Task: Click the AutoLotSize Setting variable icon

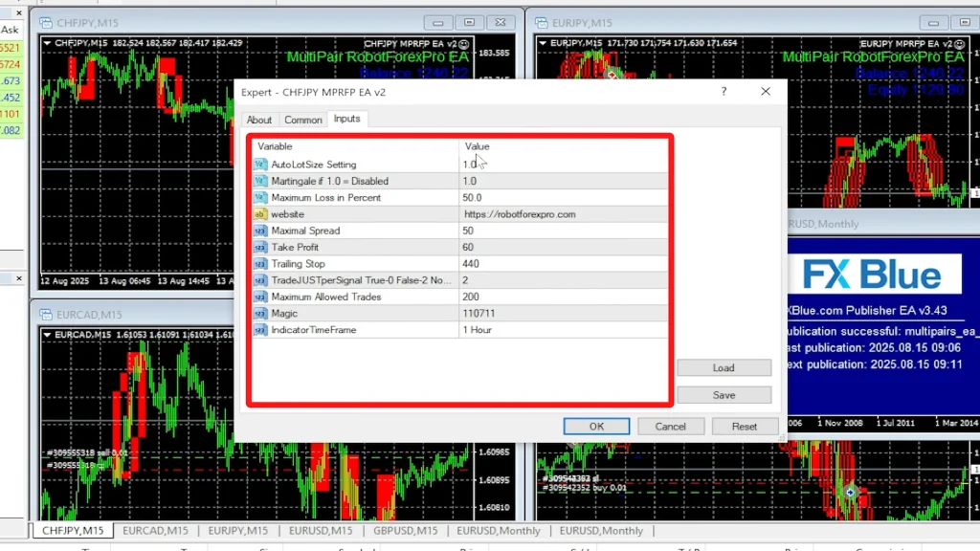Action: click(x=260, y=165)
